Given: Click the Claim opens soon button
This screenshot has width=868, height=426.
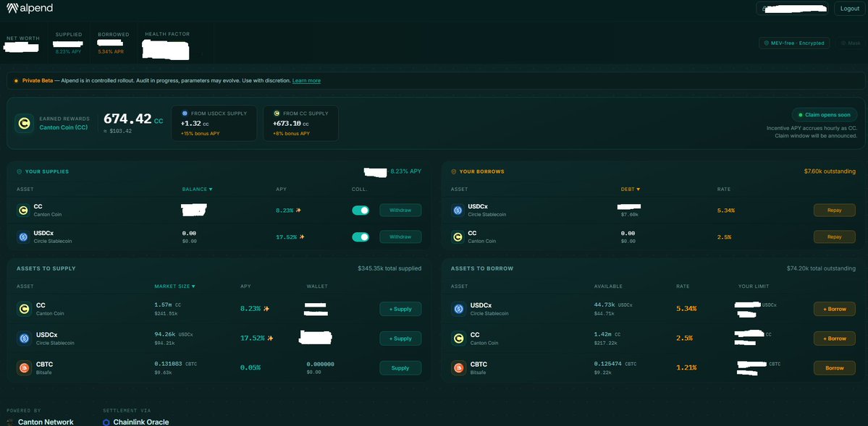Looking at the screenshot, I should pos(825,115).
